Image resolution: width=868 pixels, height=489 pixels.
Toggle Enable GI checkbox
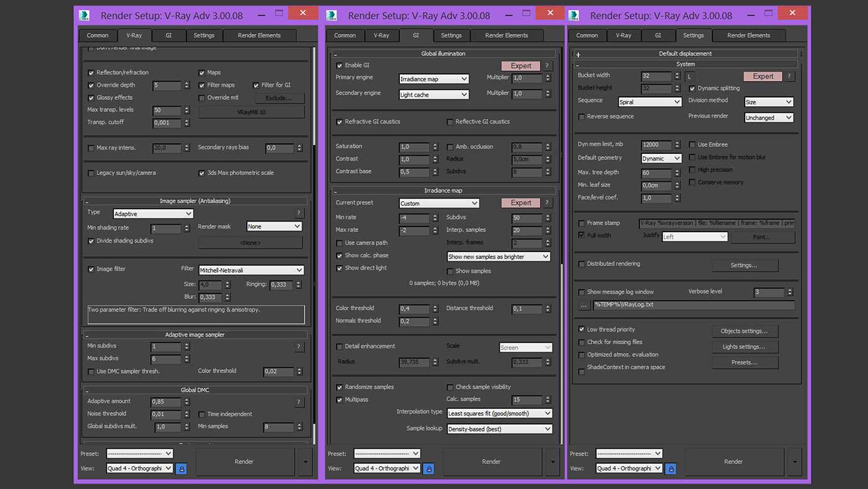(x=339, y=65)
